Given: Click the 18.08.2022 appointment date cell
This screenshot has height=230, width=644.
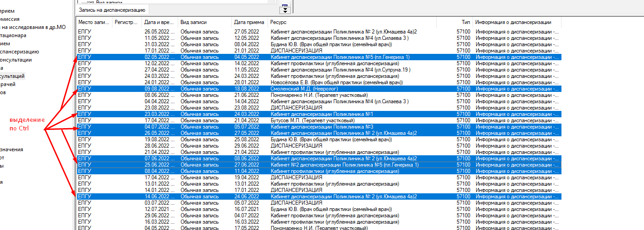Looking at the screenshot, I should point(247,89).
